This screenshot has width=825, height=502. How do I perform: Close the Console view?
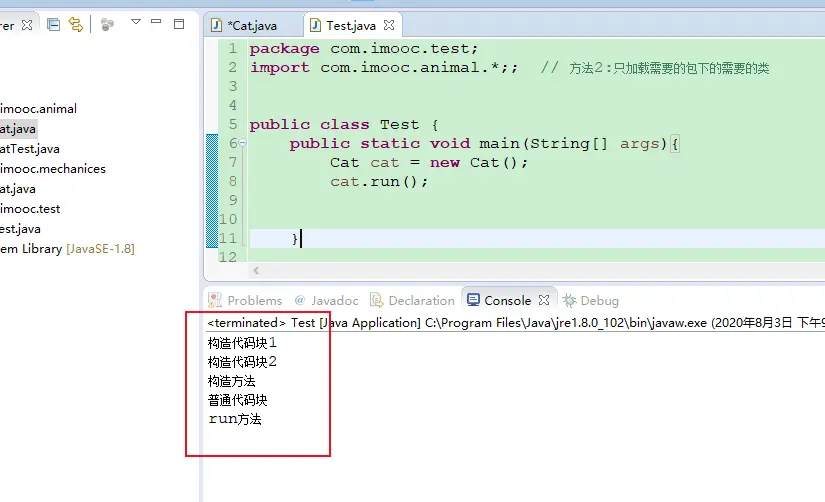click(544, 300)
